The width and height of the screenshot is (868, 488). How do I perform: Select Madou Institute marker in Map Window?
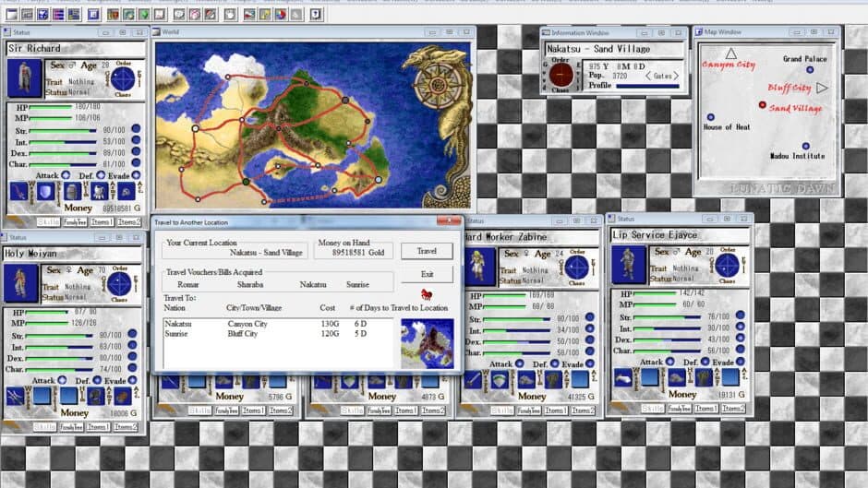[806, 146]
